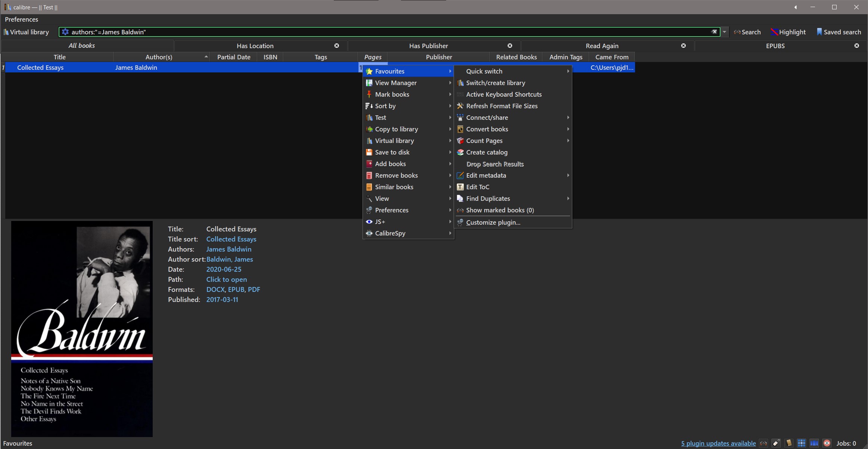Switch to the Read Again tab
The image size is (868, 449).
[602, 46]
